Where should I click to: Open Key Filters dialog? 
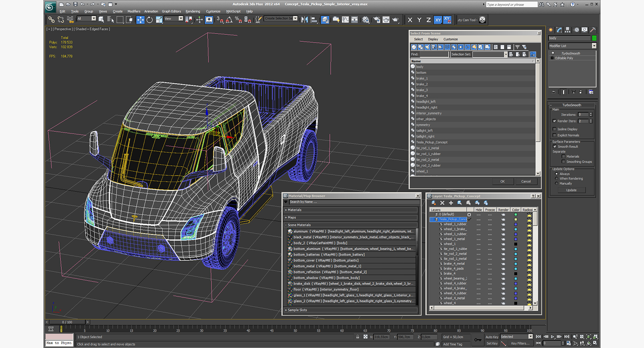pyautogui.click(x=520, y=343)
